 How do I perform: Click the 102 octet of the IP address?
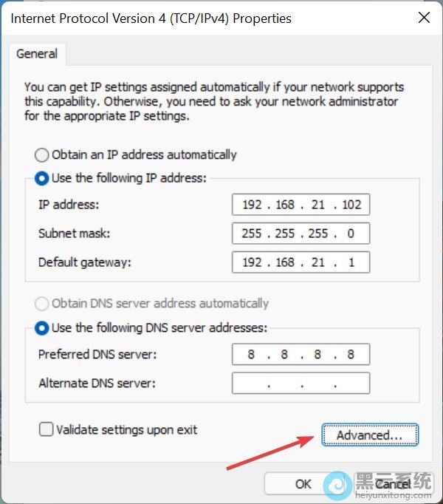(351, 205)
